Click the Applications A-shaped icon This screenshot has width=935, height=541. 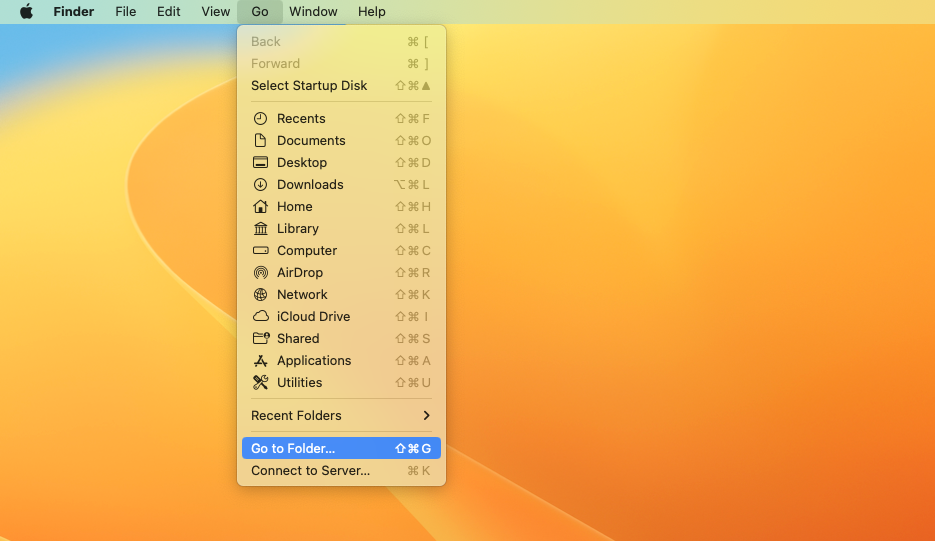[x=261, y=361]
